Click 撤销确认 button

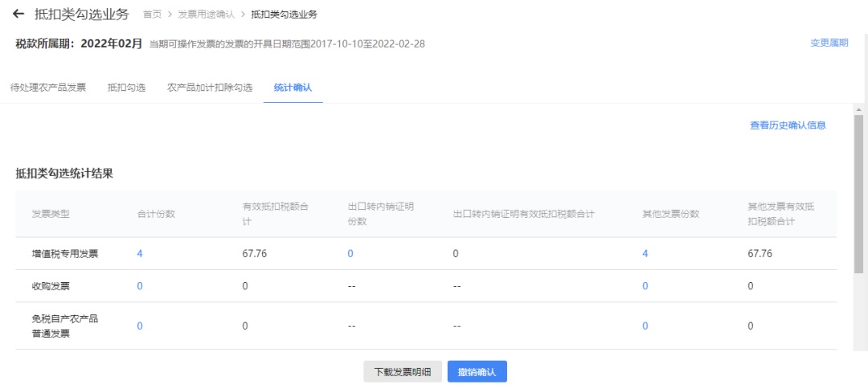point(477,372)
